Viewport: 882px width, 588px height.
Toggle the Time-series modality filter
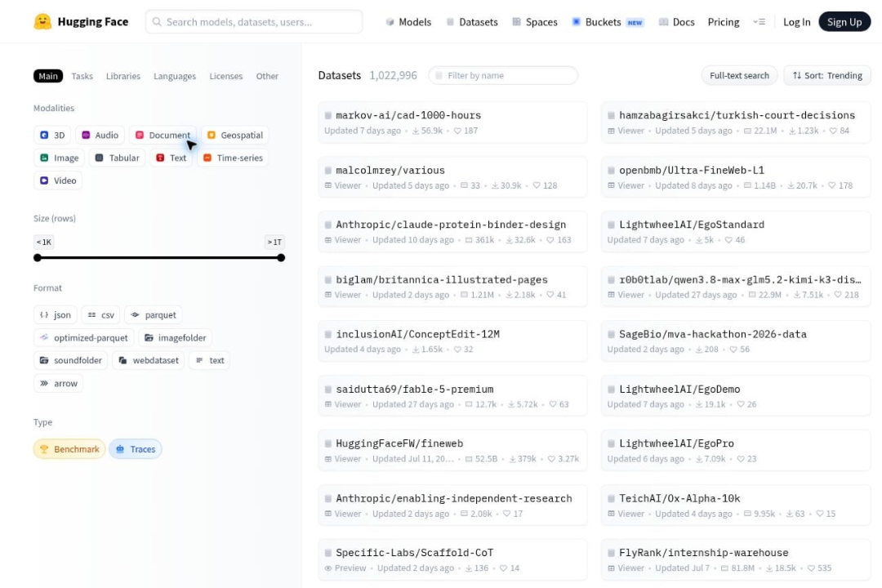(x=233, y=158)
